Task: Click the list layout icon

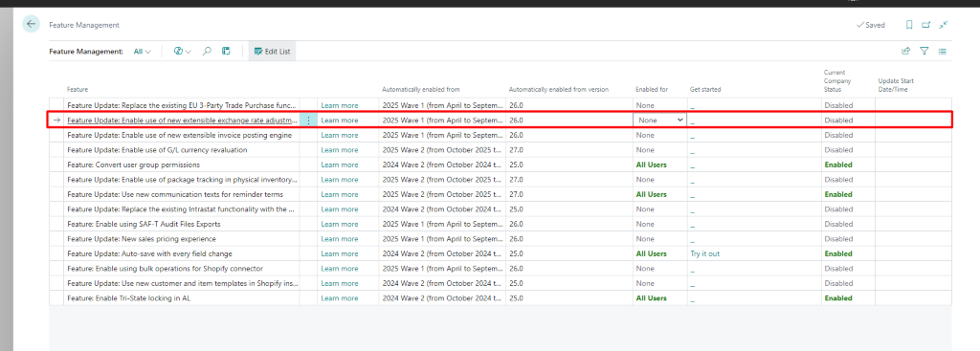Action: [x=943, y=52]
